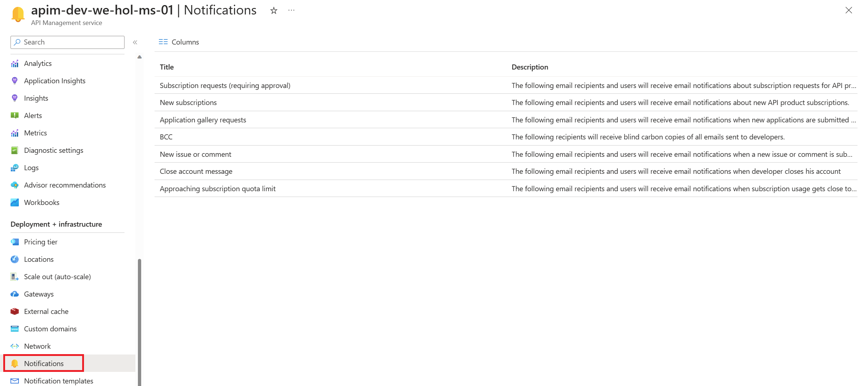Click the Workbooks icon
This screenshot has width=868, height=386.
click(x=14, y=202)
